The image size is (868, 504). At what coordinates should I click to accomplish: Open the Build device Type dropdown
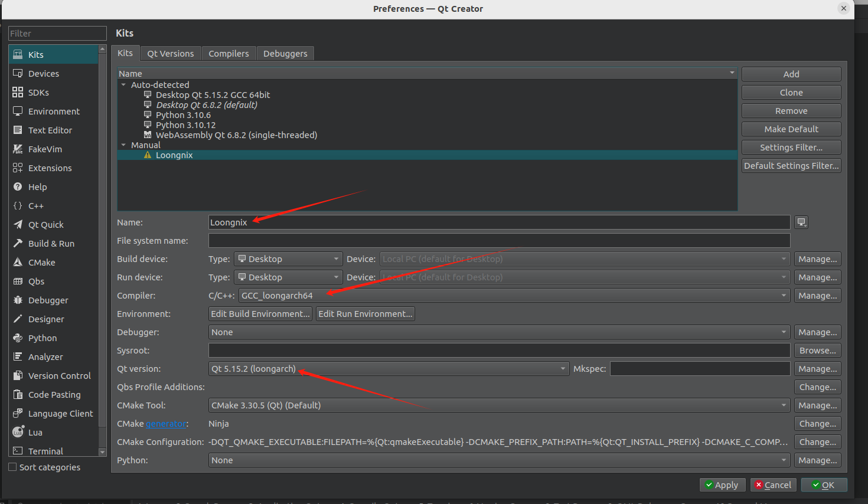pyautogui.click(x=288, y=258)
